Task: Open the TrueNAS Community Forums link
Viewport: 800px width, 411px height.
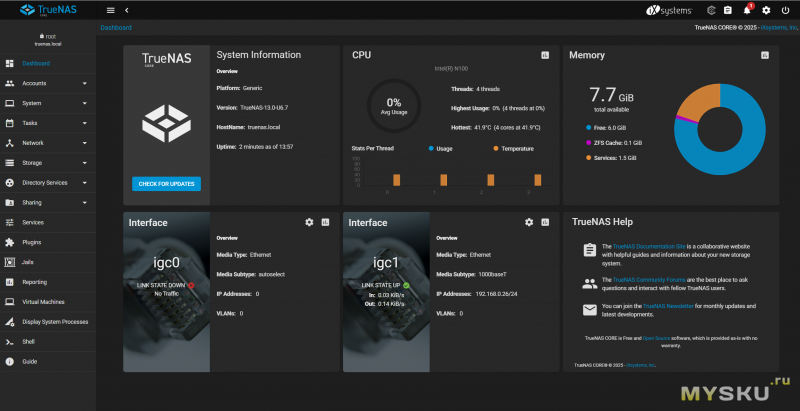Action: (x=647, y=280)
